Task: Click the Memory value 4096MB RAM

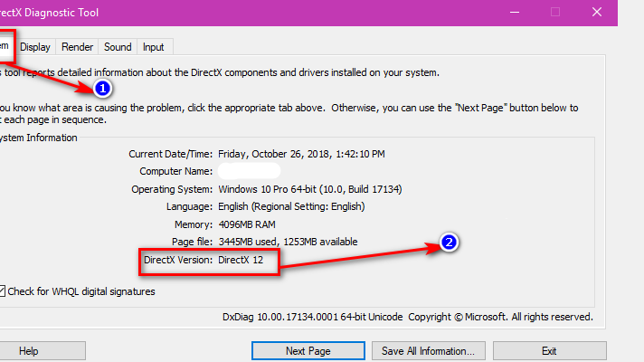Action: click(247, 224)
